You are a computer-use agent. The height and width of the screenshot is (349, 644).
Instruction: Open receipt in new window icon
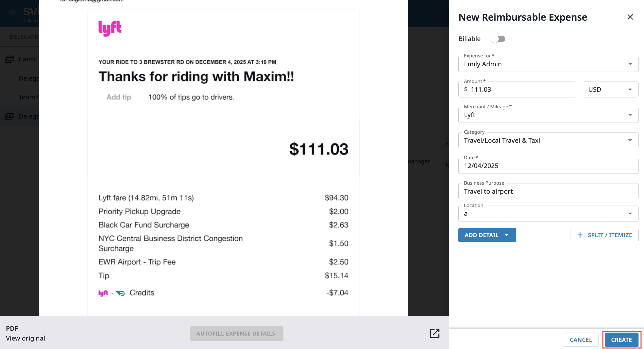(x=434, y=333)
